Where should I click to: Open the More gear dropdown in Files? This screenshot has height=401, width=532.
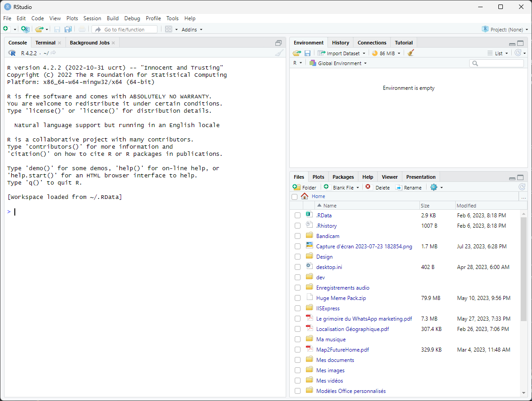click(436, 187)
